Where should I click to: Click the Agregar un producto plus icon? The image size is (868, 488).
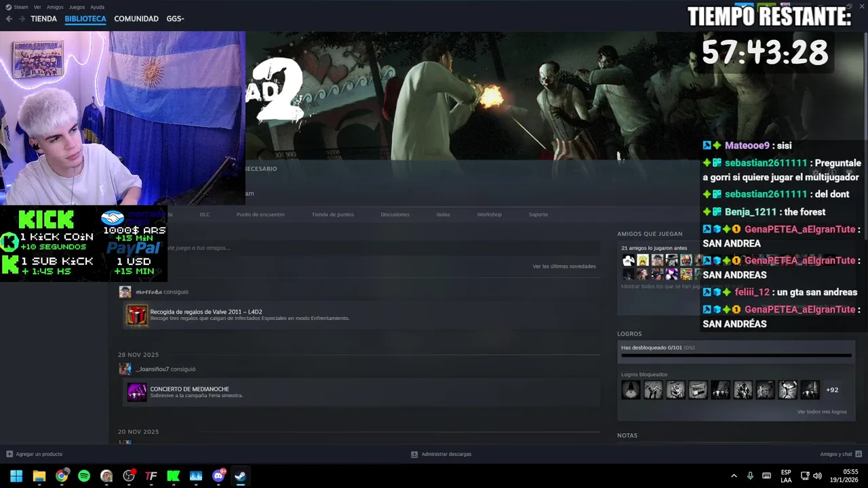point(9,454)
